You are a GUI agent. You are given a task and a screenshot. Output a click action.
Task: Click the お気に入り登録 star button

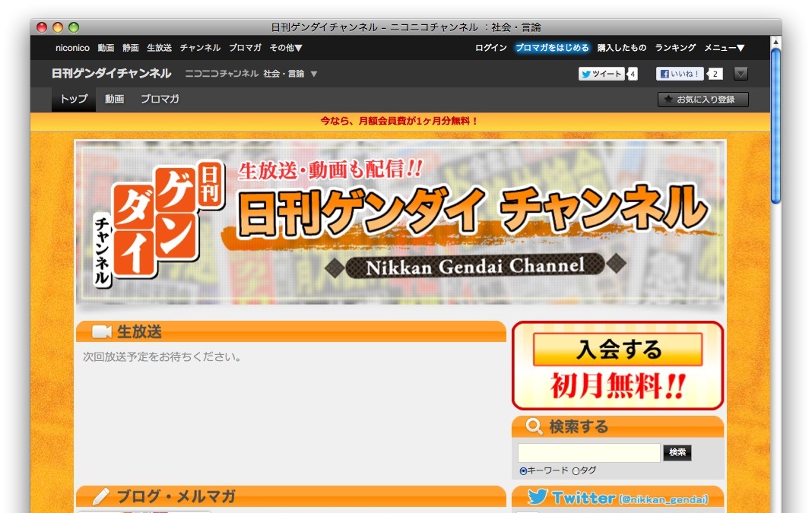click(703, 100)
